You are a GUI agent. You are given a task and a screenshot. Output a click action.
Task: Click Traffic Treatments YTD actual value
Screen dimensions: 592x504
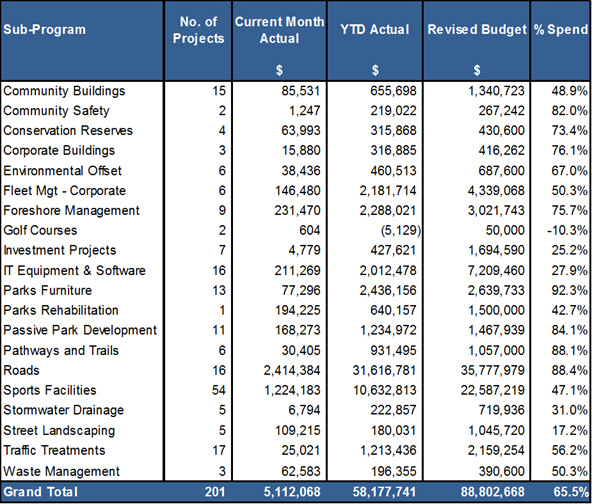pos(388,450)
